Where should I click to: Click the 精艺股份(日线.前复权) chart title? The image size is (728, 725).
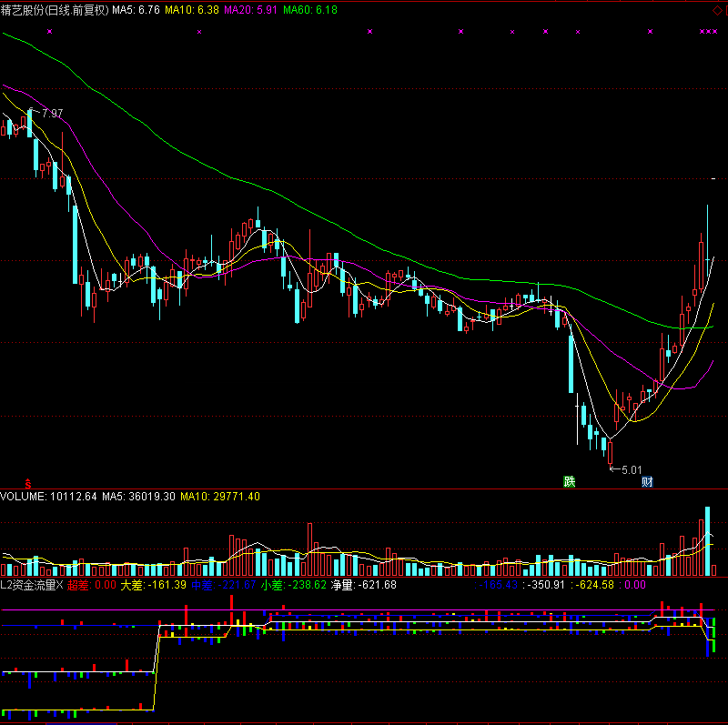55,10
